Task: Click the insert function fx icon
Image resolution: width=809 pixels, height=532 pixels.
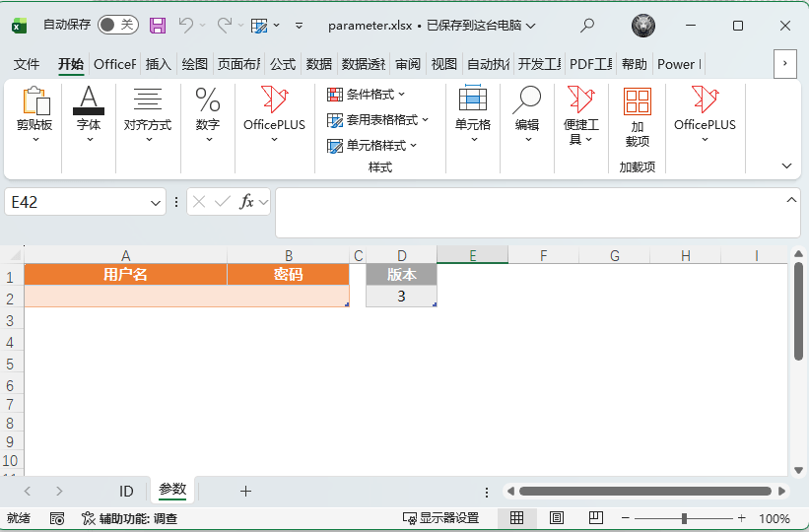Action: click(247, 202)
